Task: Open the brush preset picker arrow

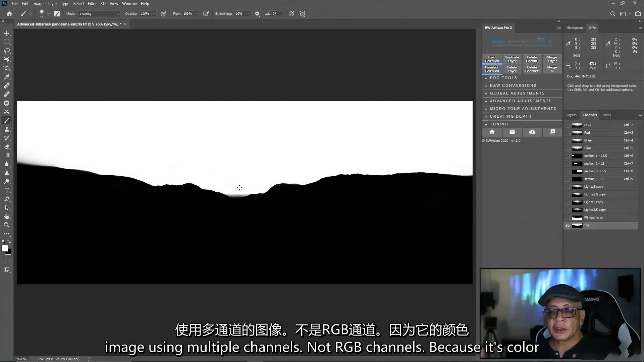Action: [x=49, y=14]
